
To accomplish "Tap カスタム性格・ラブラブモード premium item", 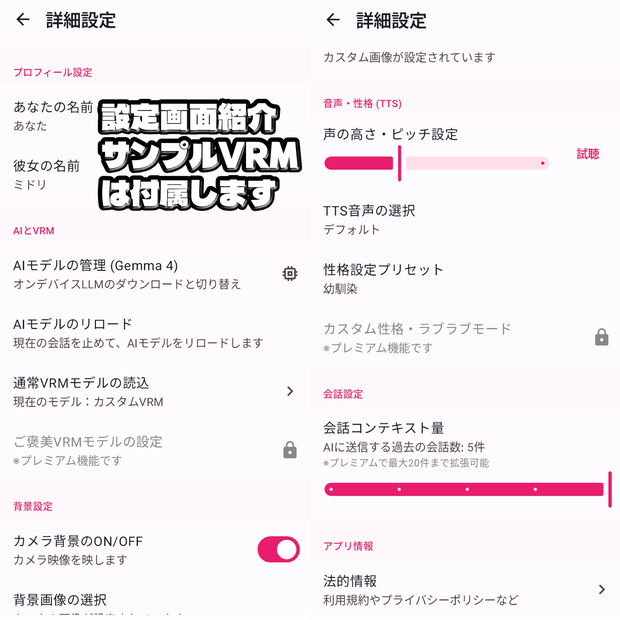I will (465, 337).
